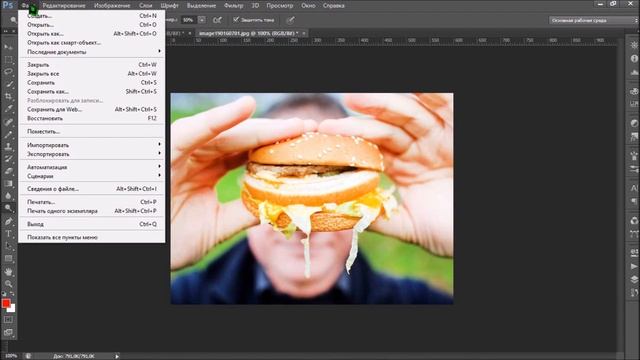640x360 pixels.
Task: Expand 'Последние документы' submenu
Action: (x=92, y=52)
